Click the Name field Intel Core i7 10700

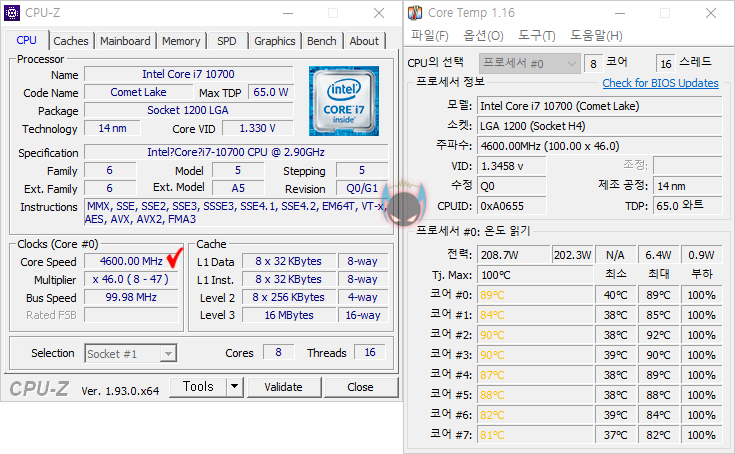(188, 74)
